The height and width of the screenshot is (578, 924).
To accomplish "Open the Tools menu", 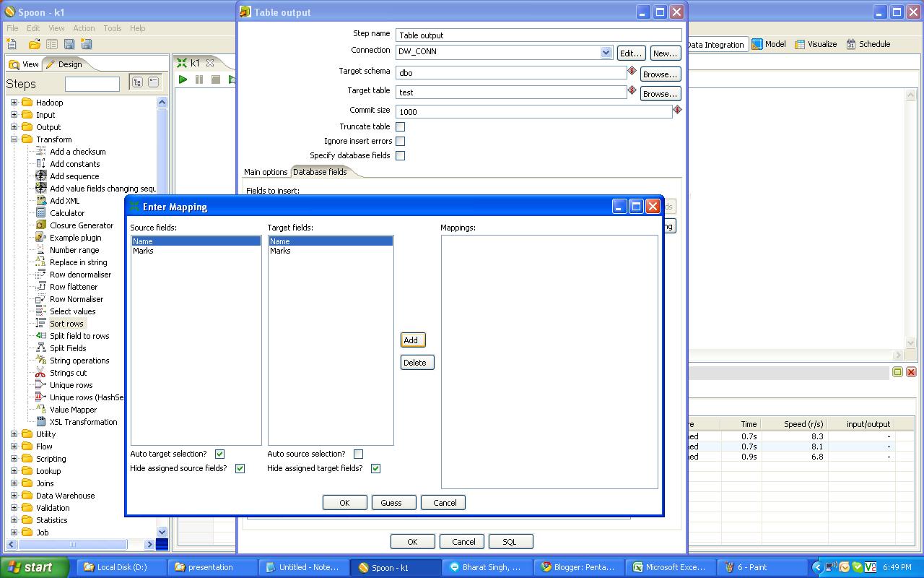I will click(x=112, y=28).
